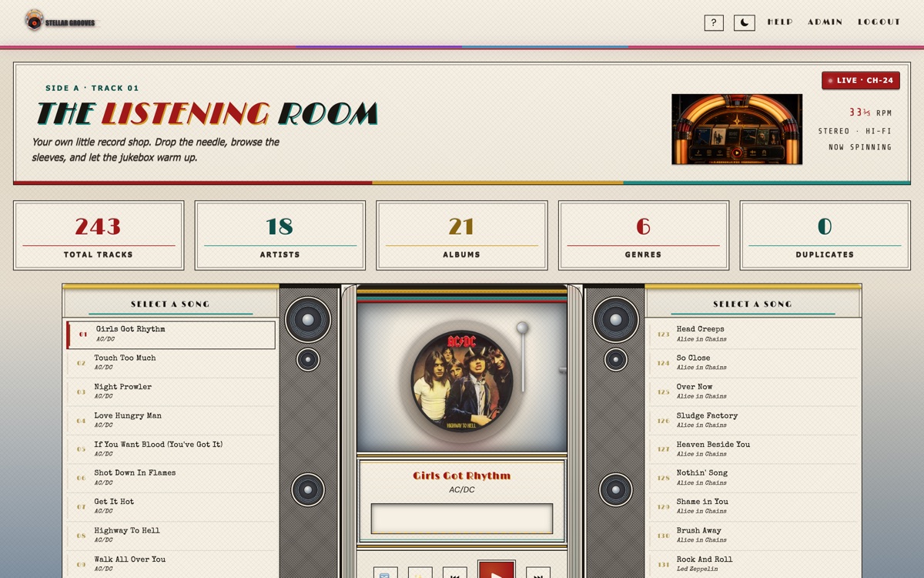Skip to the next track

coord(538,573)
